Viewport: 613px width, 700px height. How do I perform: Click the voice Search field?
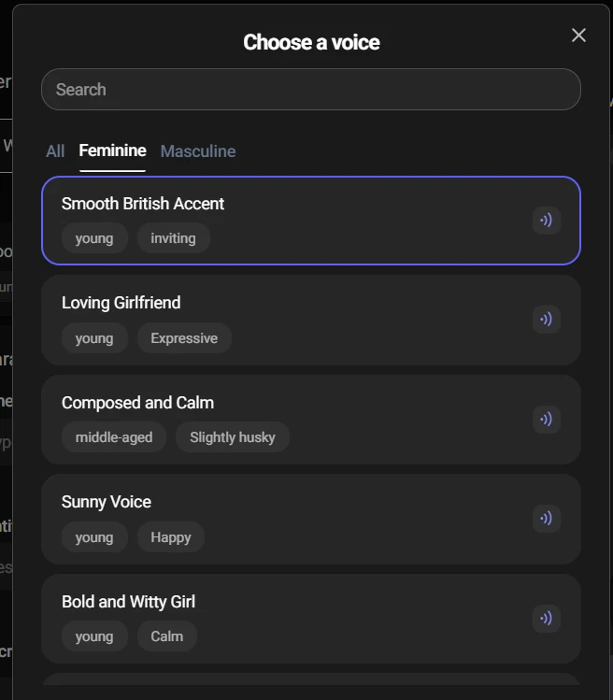tap(310, 90)
